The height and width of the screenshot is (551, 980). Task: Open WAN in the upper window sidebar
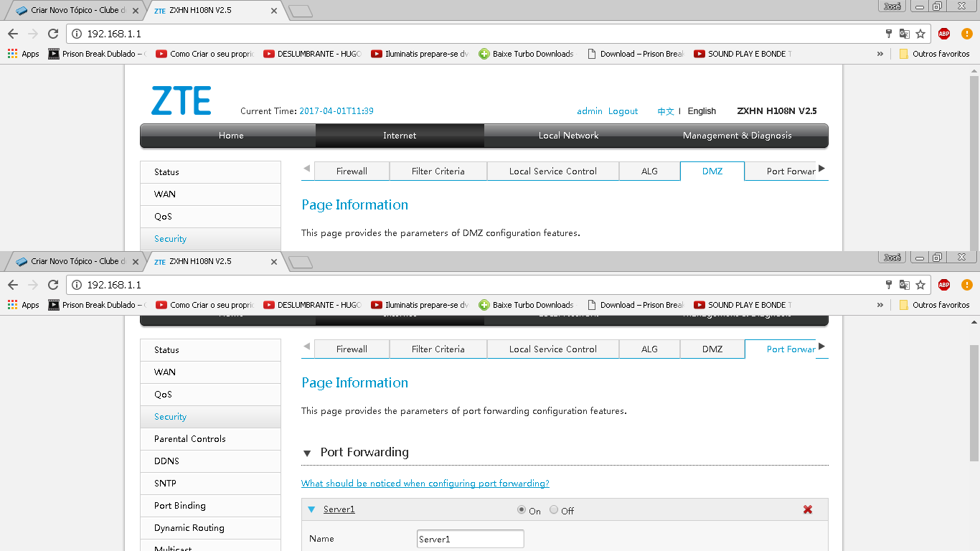click(x=211, y=194)
